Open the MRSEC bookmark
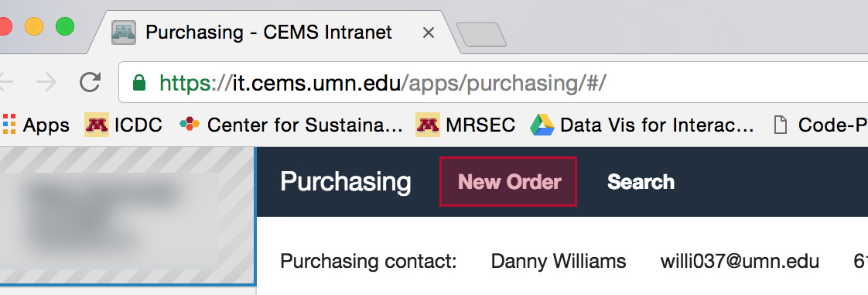Image resolution: width=868 pixels, height=295 pixels. coord(466,125)
